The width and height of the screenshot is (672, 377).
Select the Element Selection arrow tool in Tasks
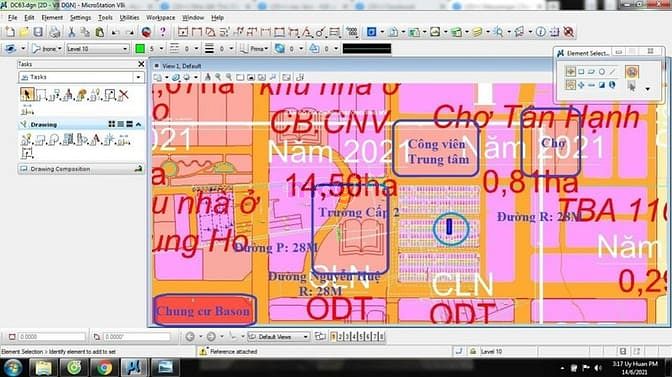[27, 94]
